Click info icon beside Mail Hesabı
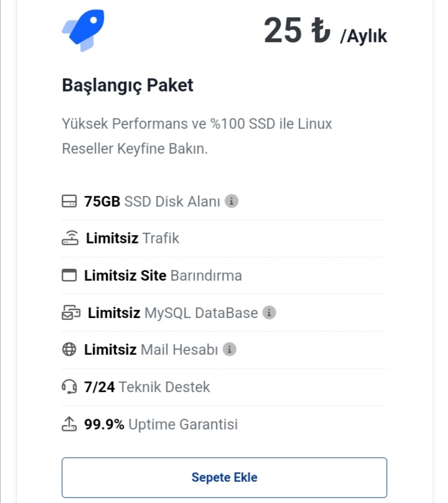This screenshot has height=503, width=448. [x=230, y=349]
